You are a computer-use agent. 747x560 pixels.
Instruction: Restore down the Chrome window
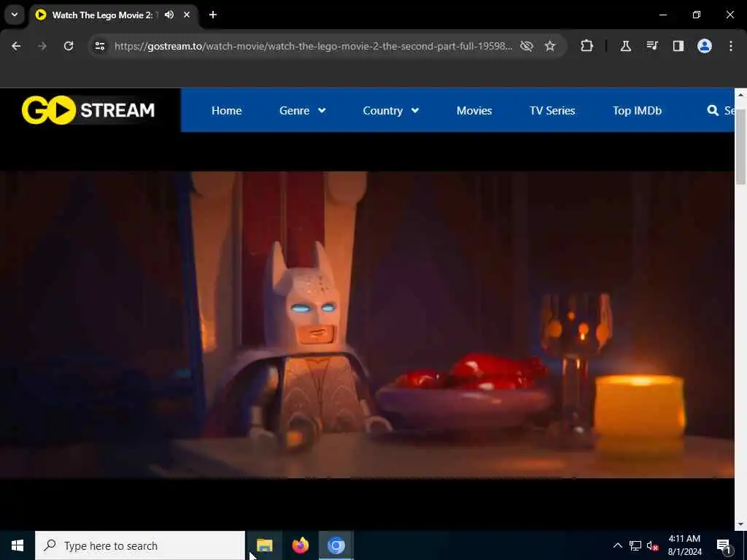pyautogui.click(x=697, y=15)
